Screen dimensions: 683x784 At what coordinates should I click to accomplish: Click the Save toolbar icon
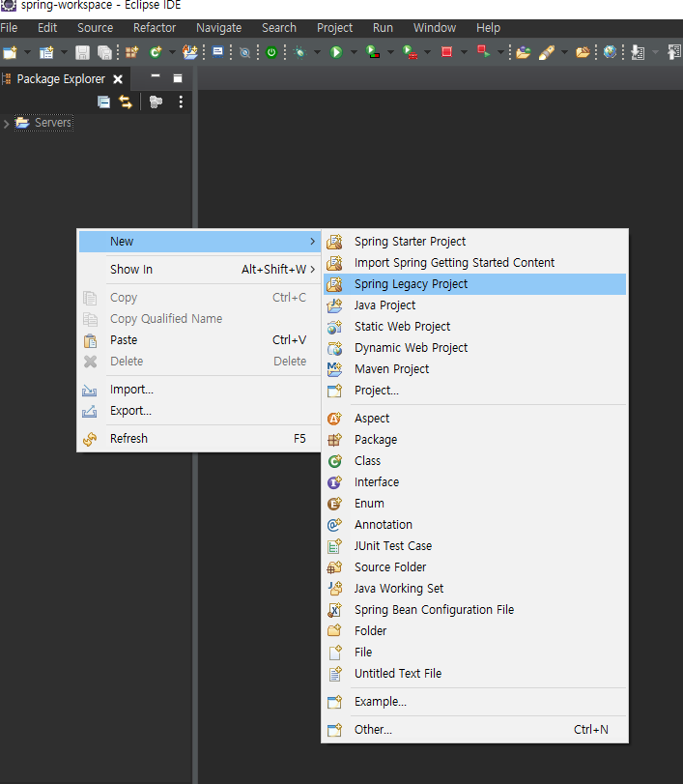82,52
